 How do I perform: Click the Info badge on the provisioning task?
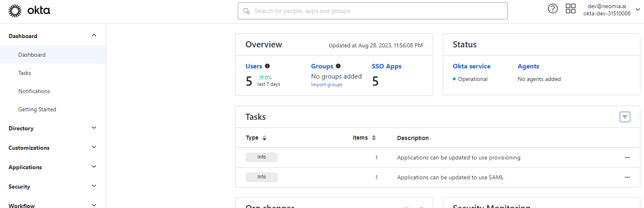[262, 157]
